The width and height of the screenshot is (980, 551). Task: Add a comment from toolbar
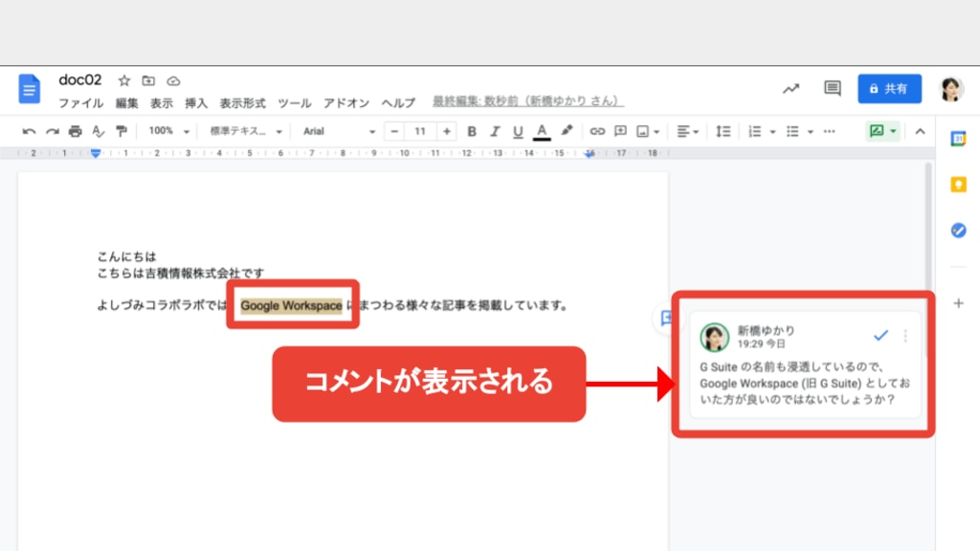620,131
